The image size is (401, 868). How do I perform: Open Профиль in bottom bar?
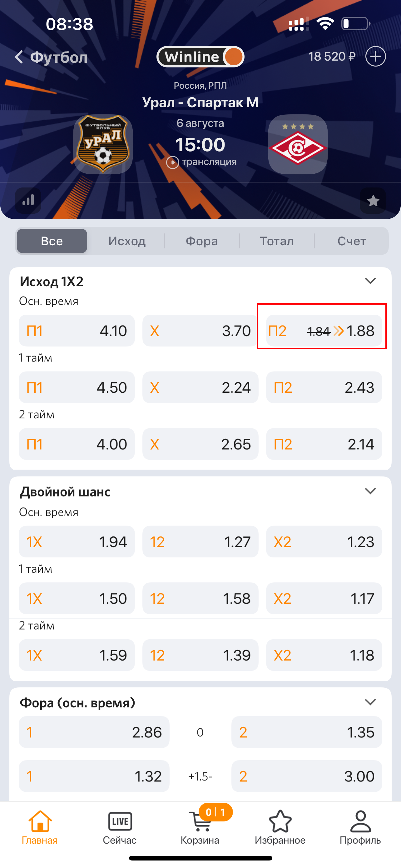(360, 827)
